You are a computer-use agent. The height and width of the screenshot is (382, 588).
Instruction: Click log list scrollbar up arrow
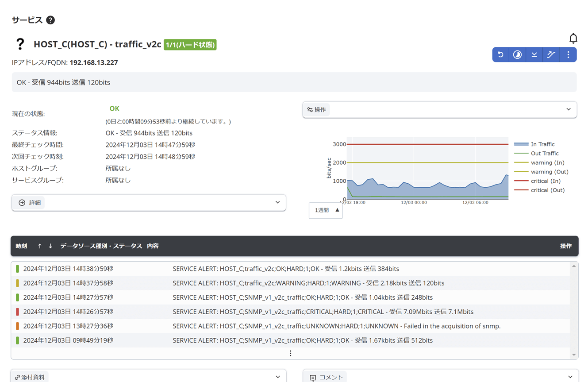click(574, 266)
